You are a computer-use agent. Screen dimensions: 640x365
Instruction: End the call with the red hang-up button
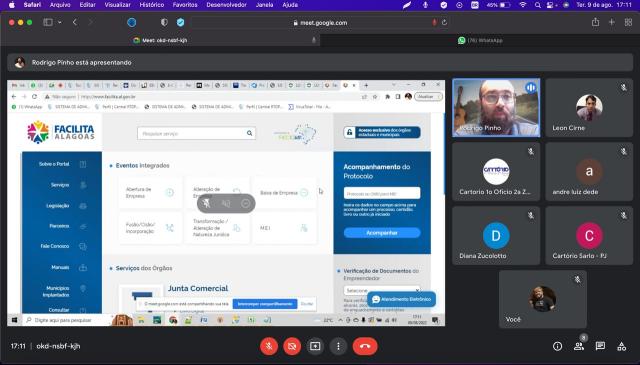click(365, 346)
